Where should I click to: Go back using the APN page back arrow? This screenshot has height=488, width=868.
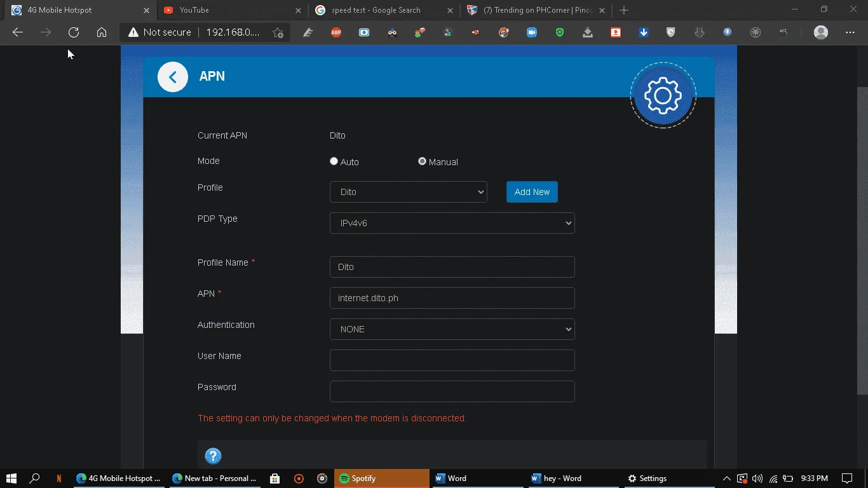(173, 77)
